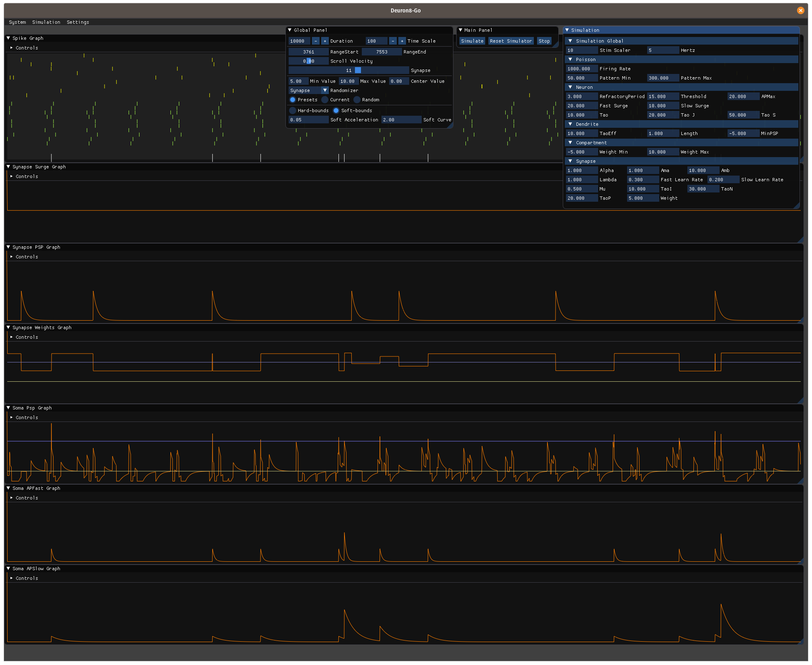Click the Simulate button
The height and width of the screenshot is (665, 812).
point(472,41)
